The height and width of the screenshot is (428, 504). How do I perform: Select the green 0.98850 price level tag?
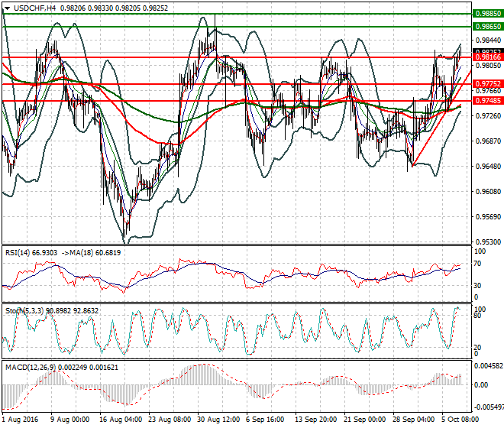(x=487, y=14)
